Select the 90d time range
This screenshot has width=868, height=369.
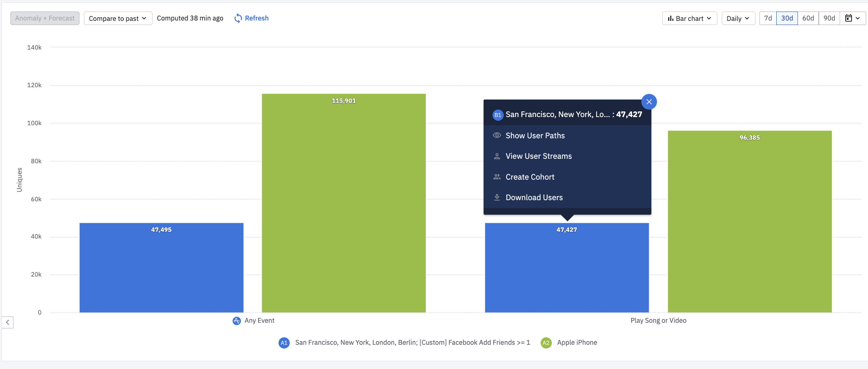[829, 18]
